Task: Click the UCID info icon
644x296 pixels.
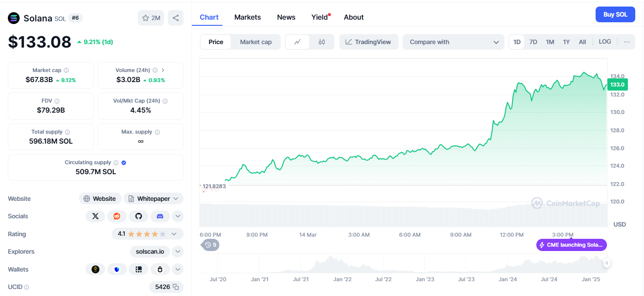Action: pos(27,287)
